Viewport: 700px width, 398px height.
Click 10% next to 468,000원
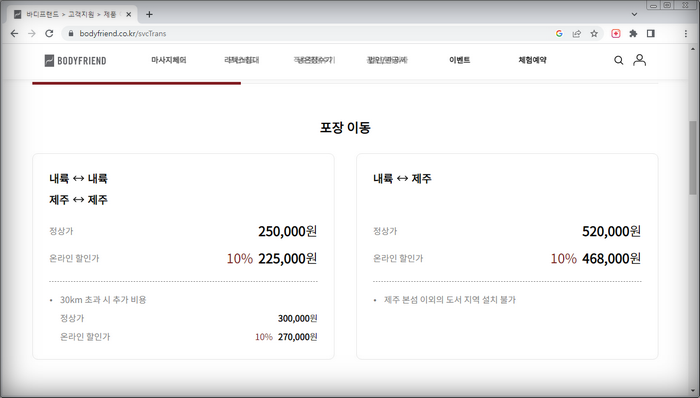click(563, 258)
